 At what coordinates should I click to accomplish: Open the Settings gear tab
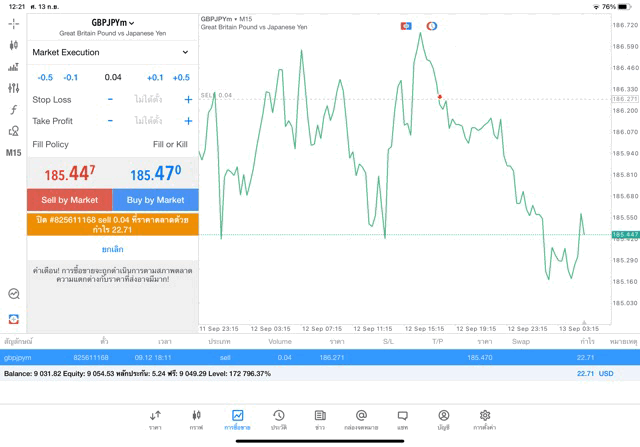[484, 420]
